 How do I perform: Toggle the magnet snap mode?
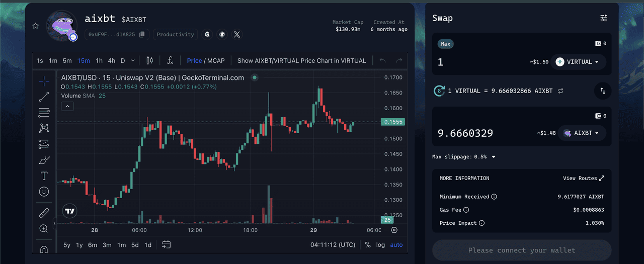click(x=44, y=249)
